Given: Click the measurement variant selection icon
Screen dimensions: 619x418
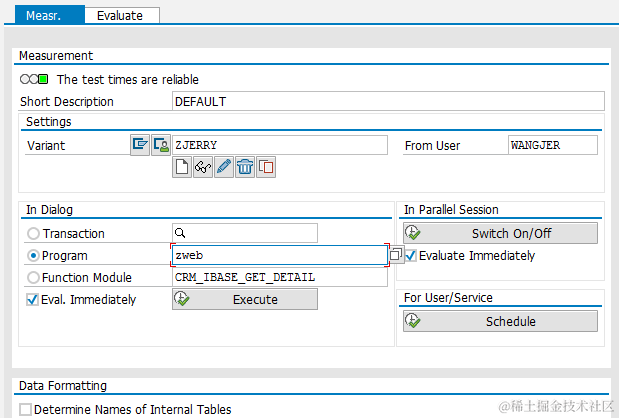Looking at the screenshot, I should (140, 145).
